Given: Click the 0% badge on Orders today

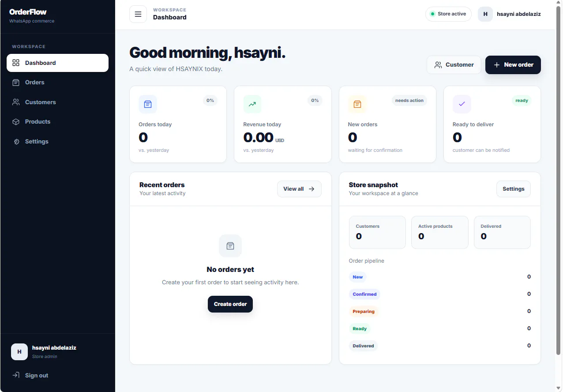Looking at the screenshot, I should pyautogui.click(x=210, y=101).
